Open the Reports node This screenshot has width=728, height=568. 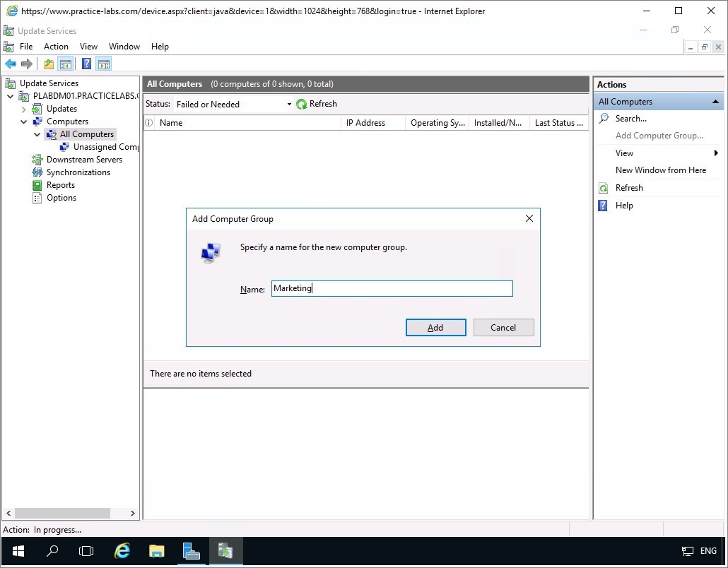pos(60,185)
